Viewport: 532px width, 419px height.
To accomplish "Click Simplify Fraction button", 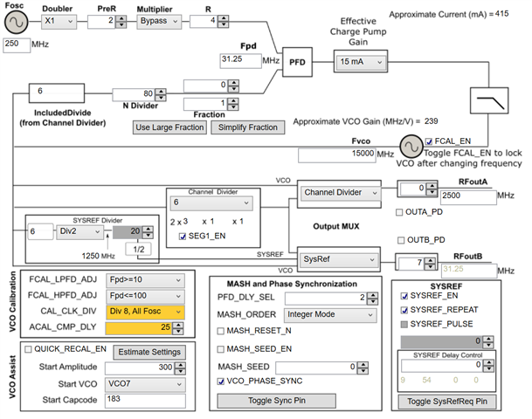I will click(x=248, y=127).
